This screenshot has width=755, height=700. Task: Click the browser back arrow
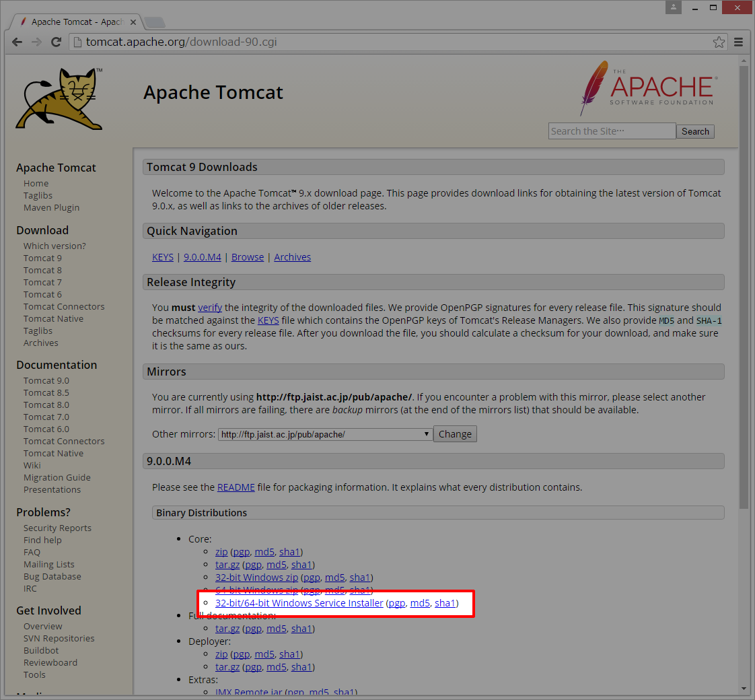tap(17, 42)
